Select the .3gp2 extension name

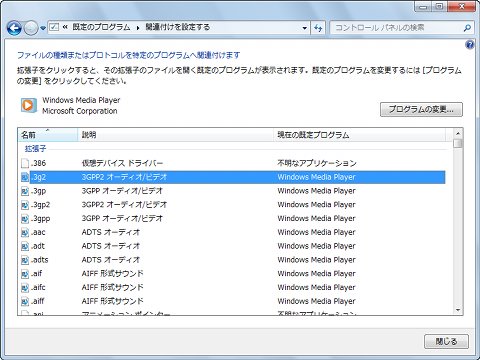pyautogui.click(x=40, y=205)
